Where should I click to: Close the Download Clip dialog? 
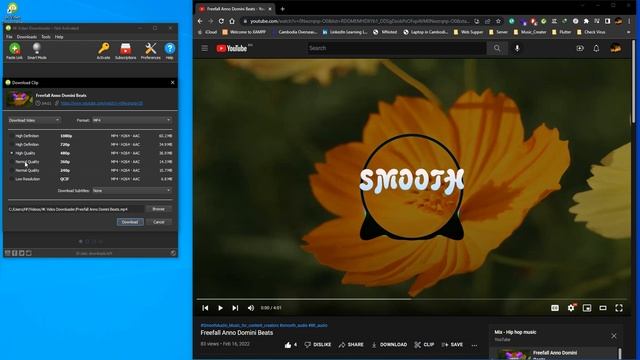(x=173, y=82)
